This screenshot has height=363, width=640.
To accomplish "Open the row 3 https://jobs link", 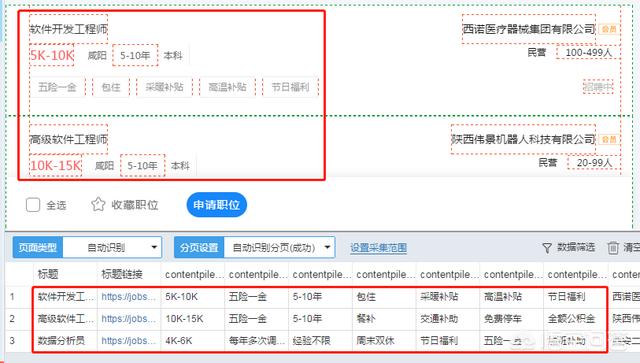I will [129, 341].
